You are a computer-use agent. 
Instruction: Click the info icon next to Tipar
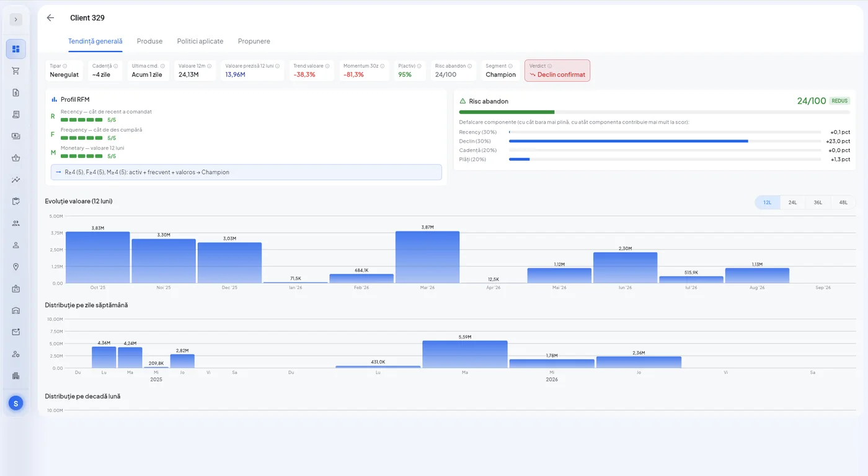pos(65,66)
